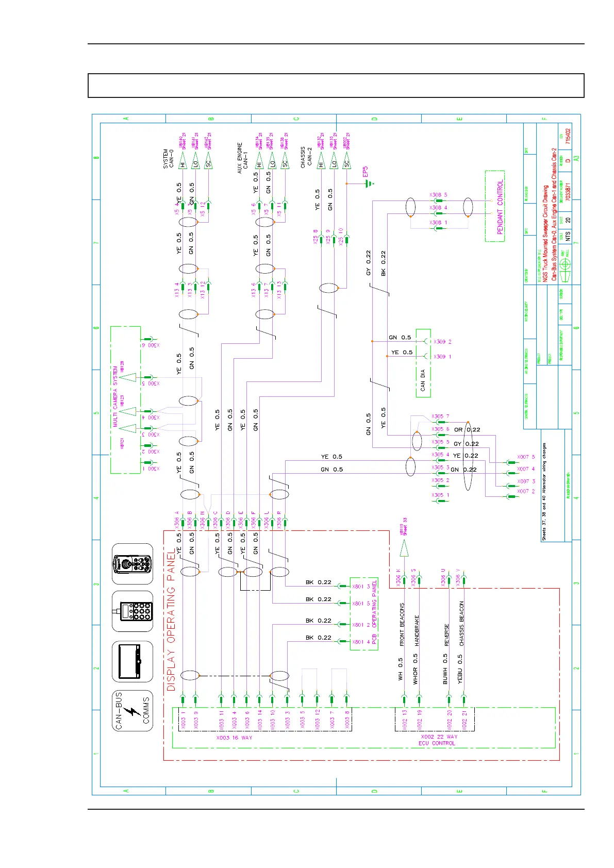Click the DISPLAY OPERATING PANEL title
Viewport: 614px width, 868px height.
click(x=171, y=621)
